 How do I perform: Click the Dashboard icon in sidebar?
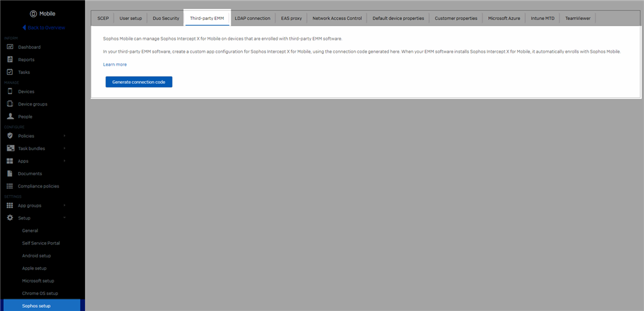coord(10,47)
